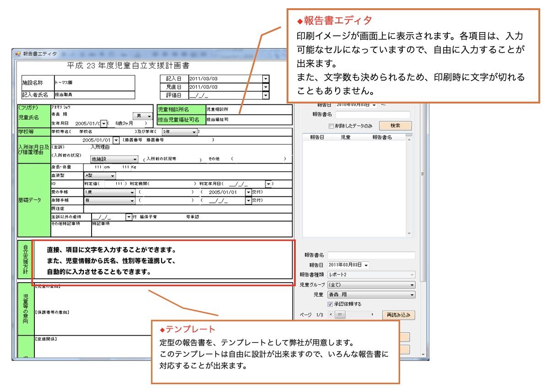Click the 判定機関 field

(172, 184)
